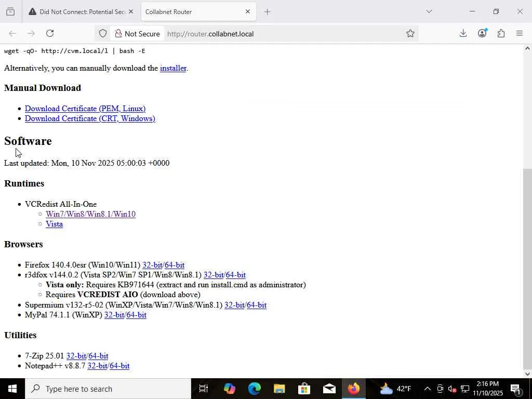
Task: Click Firefox icon in taskbar
Action: click(353, 389)
